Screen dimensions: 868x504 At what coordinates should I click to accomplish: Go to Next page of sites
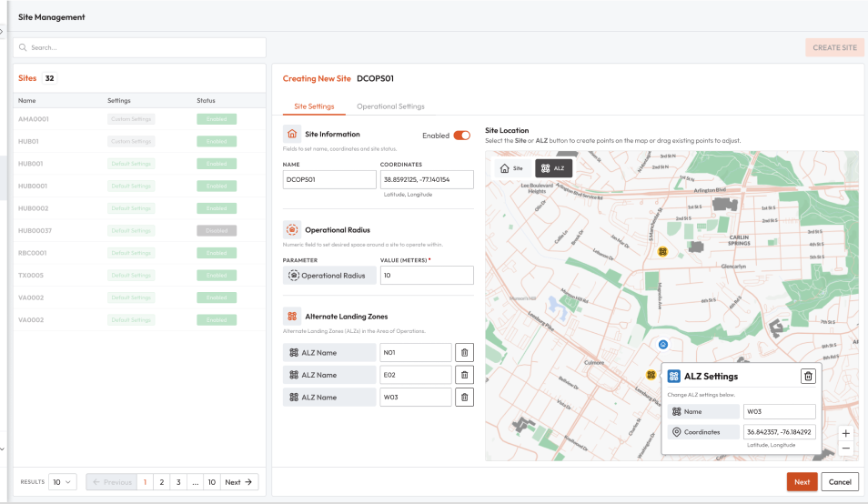point(239,482)
